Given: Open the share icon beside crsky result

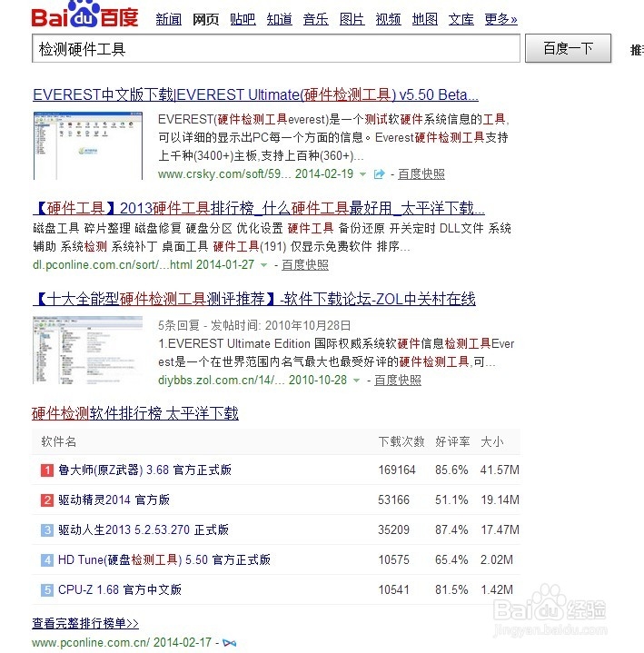Looking at the screenshot, I should coord(379,174).
